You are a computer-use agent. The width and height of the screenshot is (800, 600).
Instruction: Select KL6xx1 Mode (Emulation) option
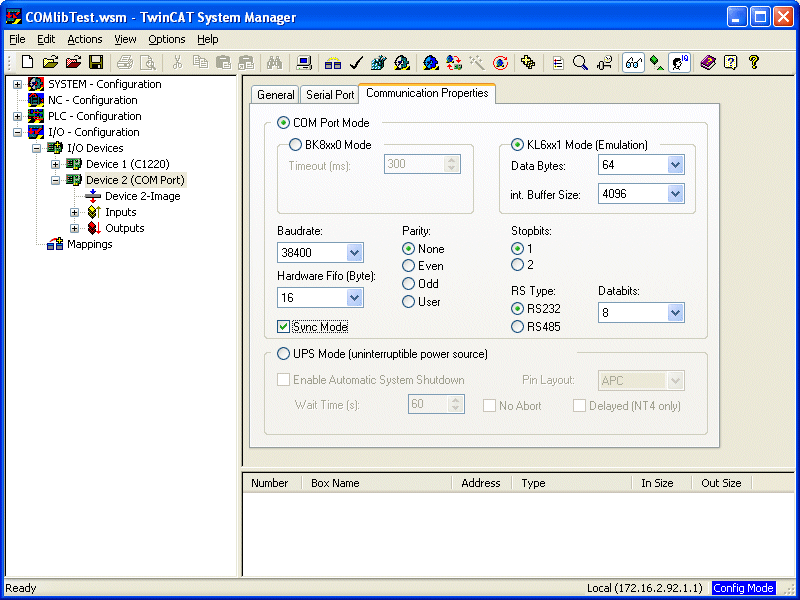[518, 145]
